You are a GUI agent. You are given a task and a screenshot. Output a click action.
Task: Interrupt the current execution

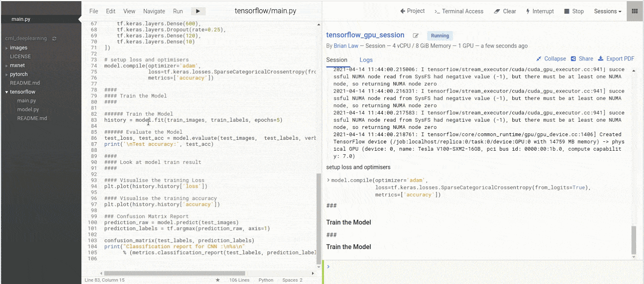click(x=540, y=11)
